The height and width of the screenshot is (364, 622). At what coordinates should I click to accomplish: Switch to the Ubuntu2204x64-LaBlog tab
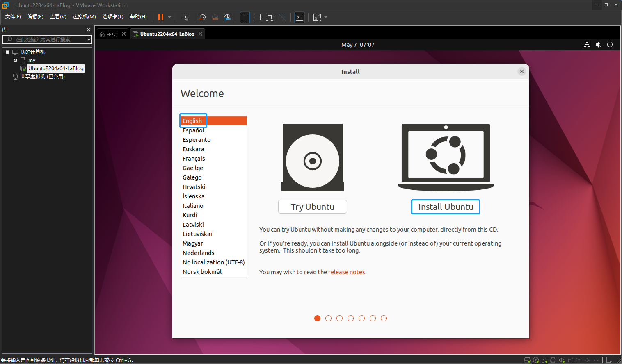point(167,34)
